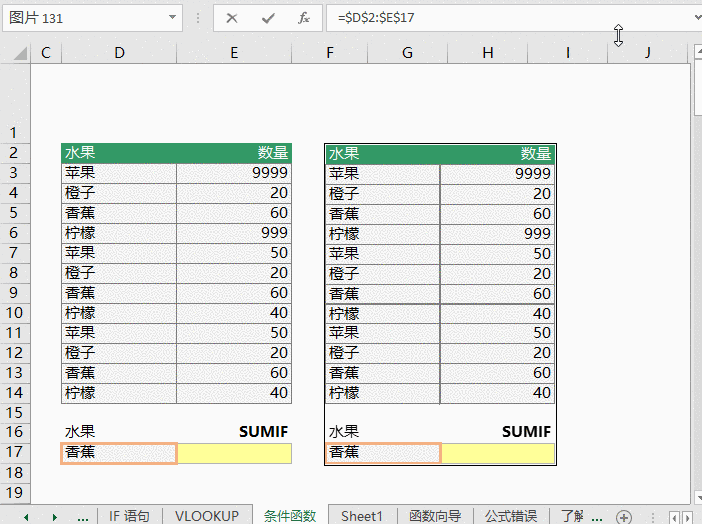
Task: Click 柠檬 in cell D14
Action: click(119, 393)
